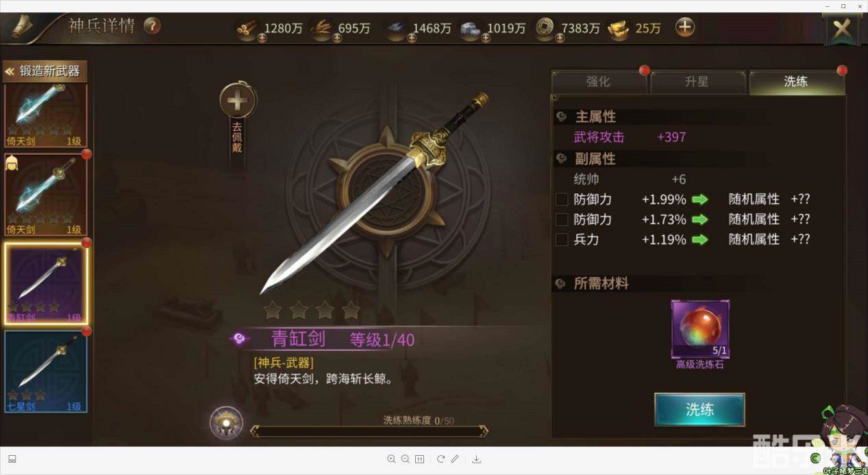This screenshot has height=475, width=868.
Task: Lock the first 防御力 +1.99% attribute checkbox
Action: tap(562, 199)
